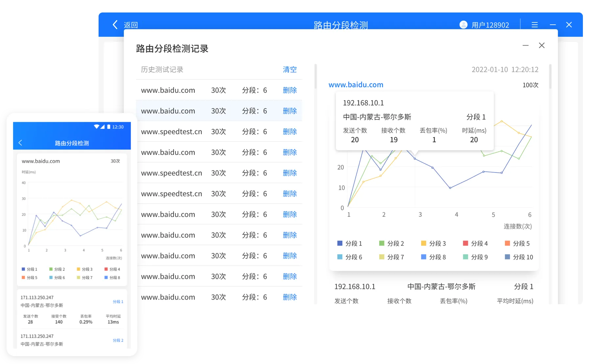Screen dimensions: 598x364
Task: Delete the last www.baidu.com record in list
Action: point(289,297)
